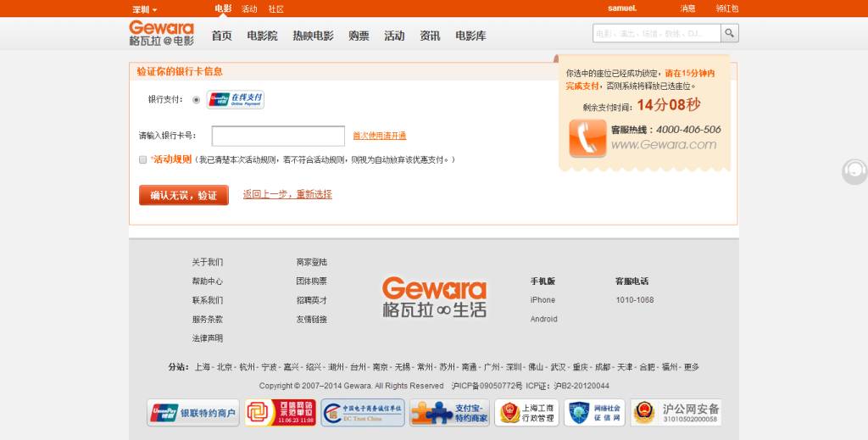Click the 沪公网安备 police badge
This screenshot has height=440, width=868.
click(676, 413)
